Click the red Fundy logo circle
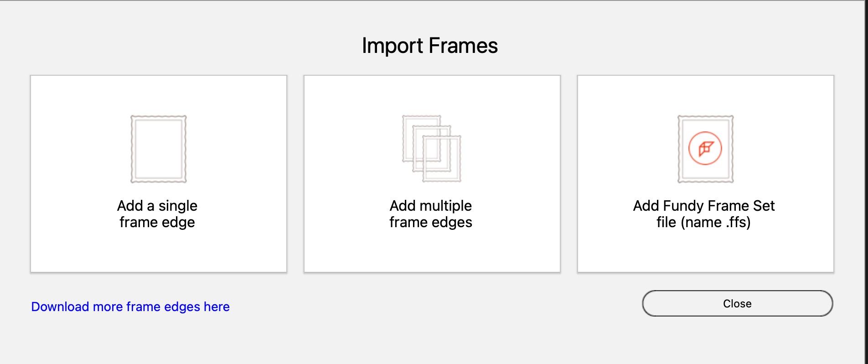The width and height of the screenshot is (868, 364). pos(705,148)
